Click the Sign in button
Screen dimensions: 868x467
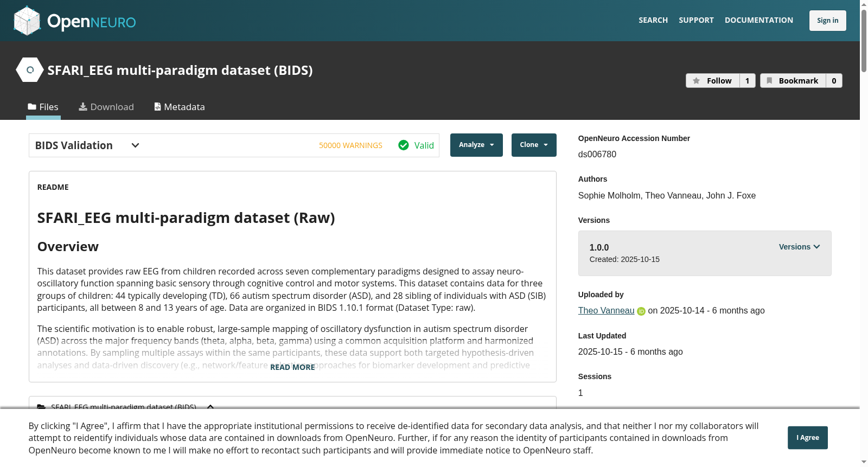point(828,21)
